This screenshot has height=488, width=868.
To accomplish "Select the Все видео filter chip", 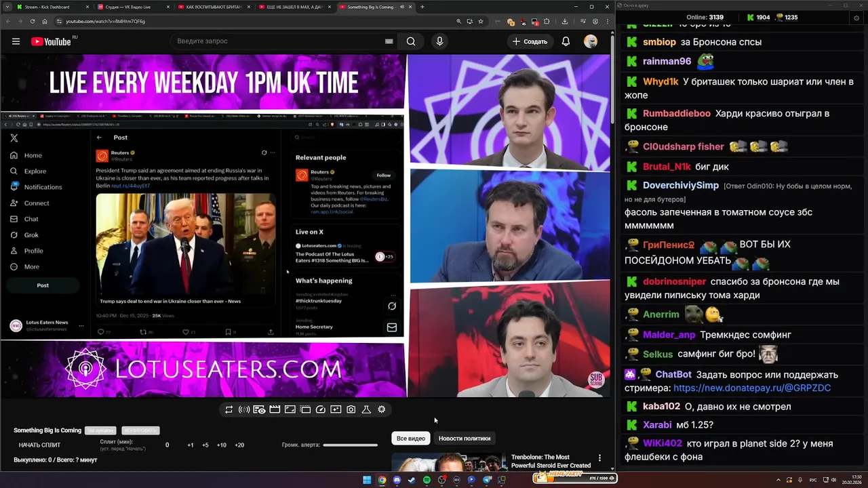I will click(x=411, y=439).
